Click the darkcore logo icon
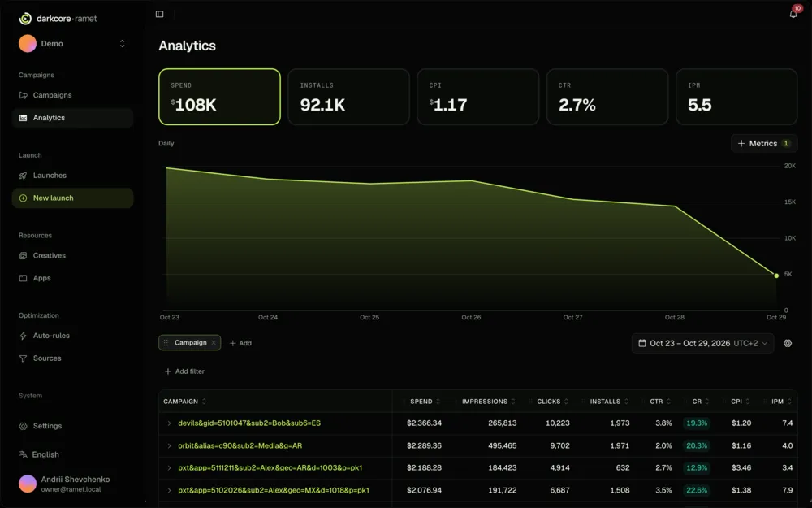This screenshot has height=508, width=812. (25, 19)
